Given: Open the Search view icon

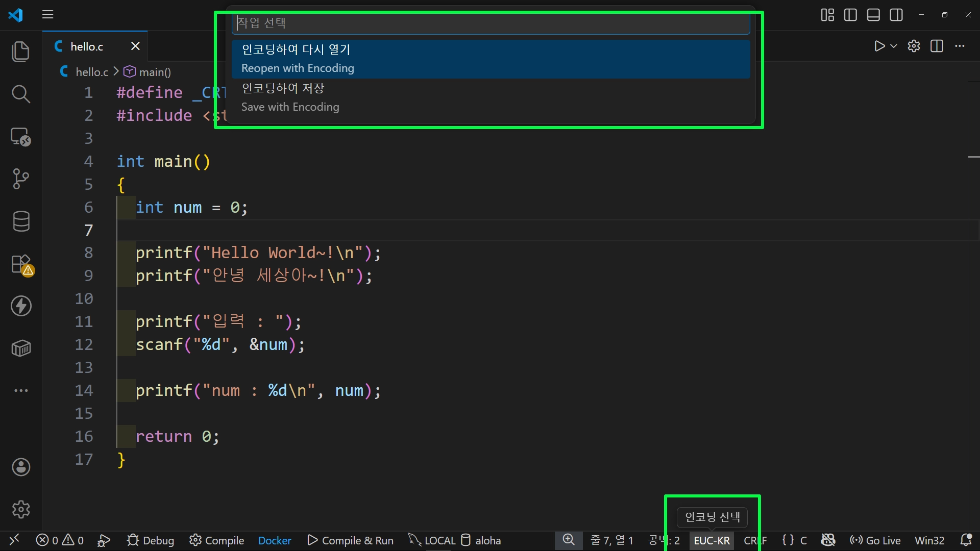Looking at the screenshot, I should (20, 94).
